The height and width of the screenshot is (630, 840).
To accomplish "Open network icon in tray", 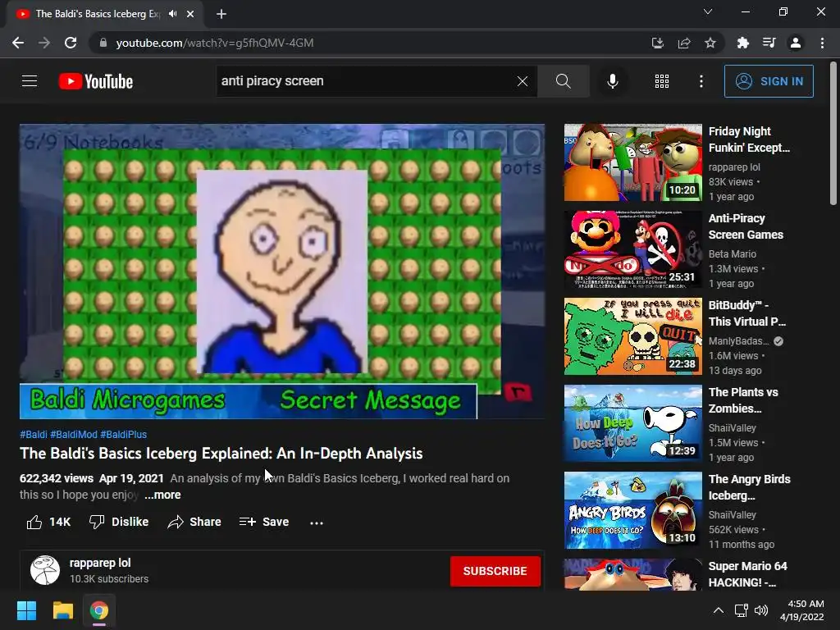I will click(x=742, y=610).
